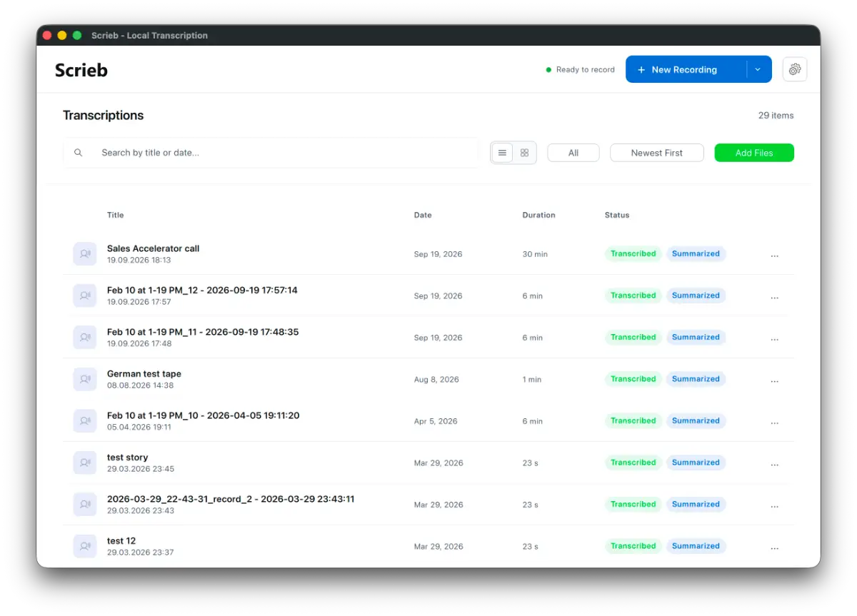Switch to grid view layout
This screenshot has width=857, height=616.
point(524,153)
